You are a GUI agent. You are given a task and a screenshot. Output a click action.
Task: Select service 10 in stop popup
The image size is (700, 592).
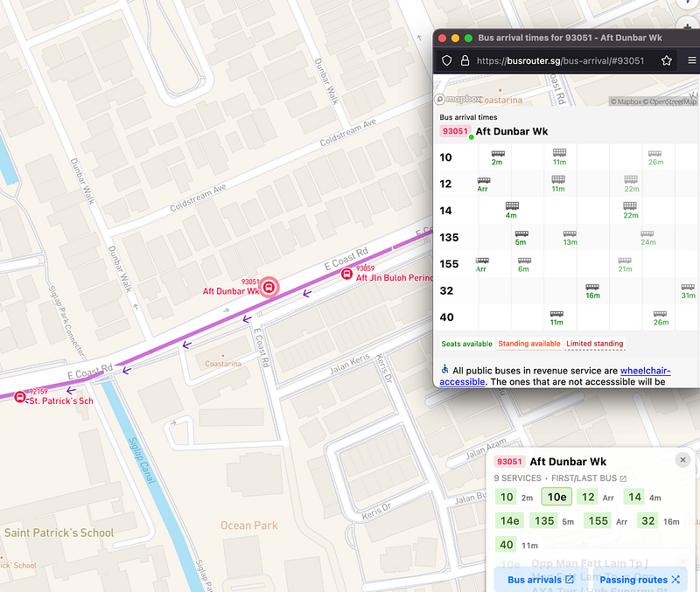(x=507, y=497)
